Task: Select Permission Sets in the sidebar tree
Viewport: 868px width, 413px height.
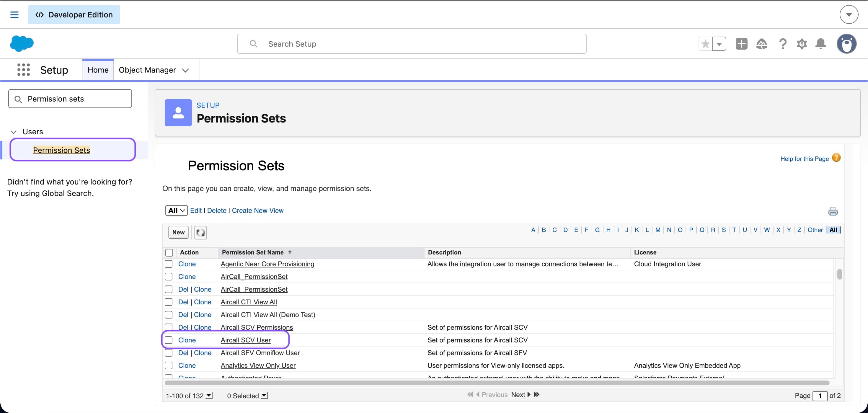Action: tap(62, 150)
